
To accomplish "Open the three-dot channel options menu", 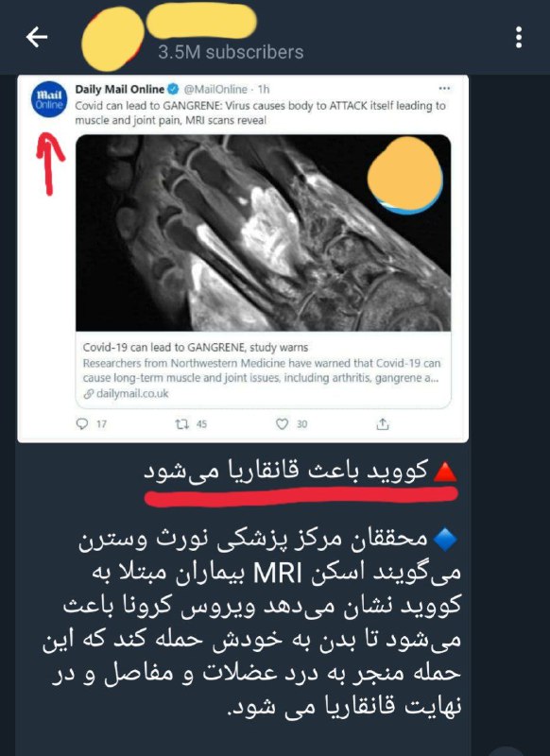I will (519, 37).
